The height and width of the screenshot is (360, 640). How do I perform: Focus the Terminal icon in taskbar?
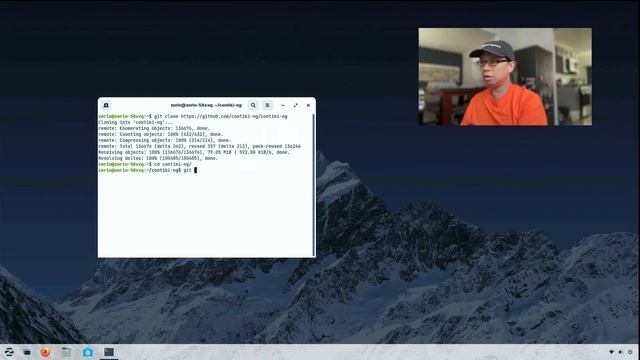click(x=109, y=352)
